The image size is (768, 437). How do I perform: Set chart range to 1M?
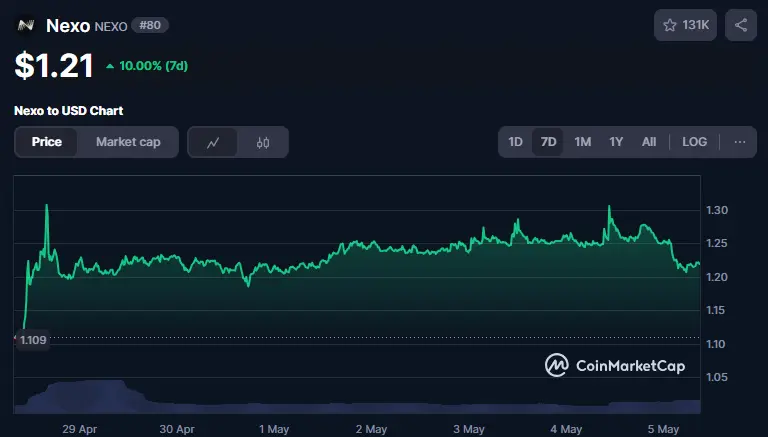(582, 142)
